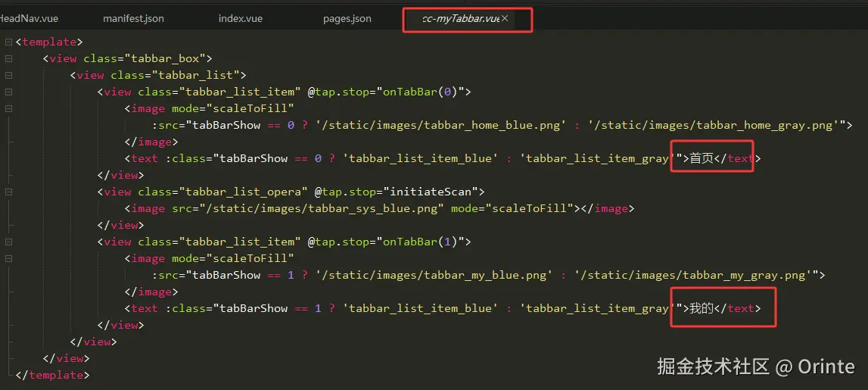Fold the view class="tabbar_list" block

point(8,75)
